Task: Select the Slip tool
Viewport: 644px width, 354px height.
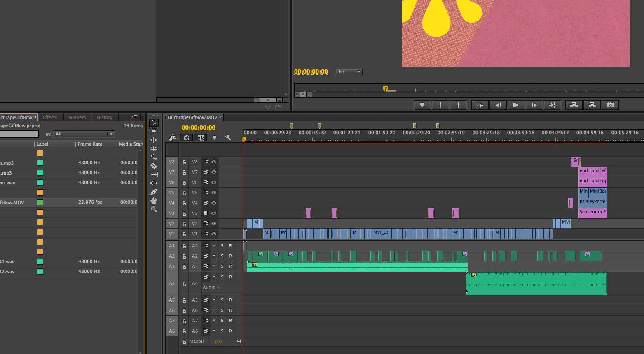Action: [x=154, y=175]
